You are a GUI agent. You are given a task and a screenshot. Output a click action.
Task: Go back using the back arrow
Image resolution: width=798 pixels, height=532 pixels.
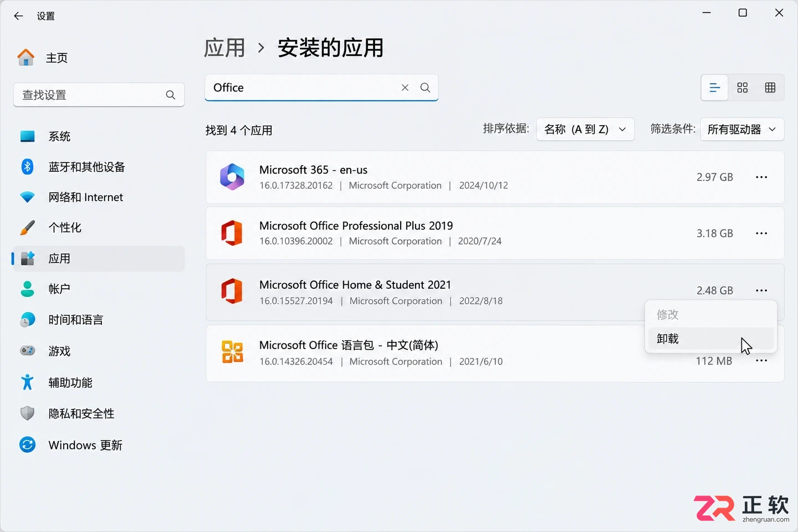click(18, 16)
